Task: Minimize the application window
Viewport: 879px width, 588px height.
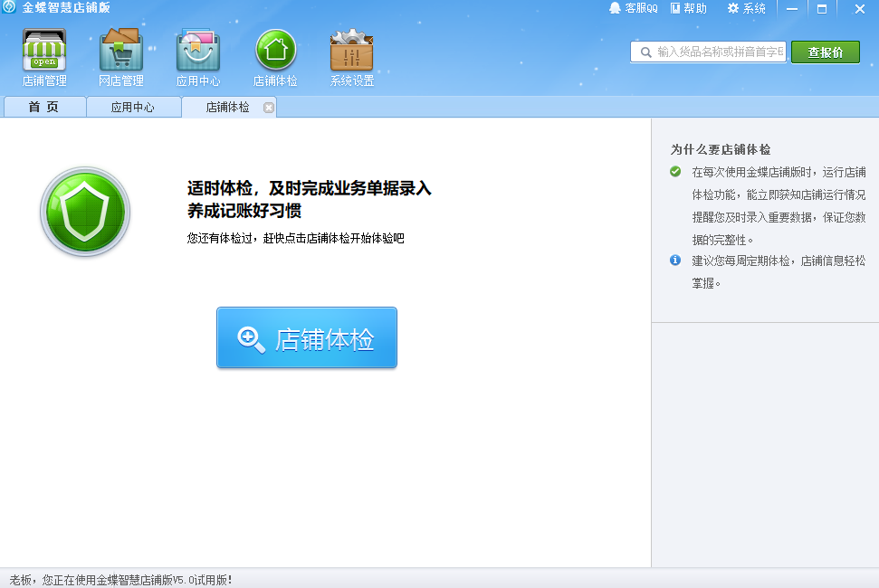Action: [x=791, y=8]
